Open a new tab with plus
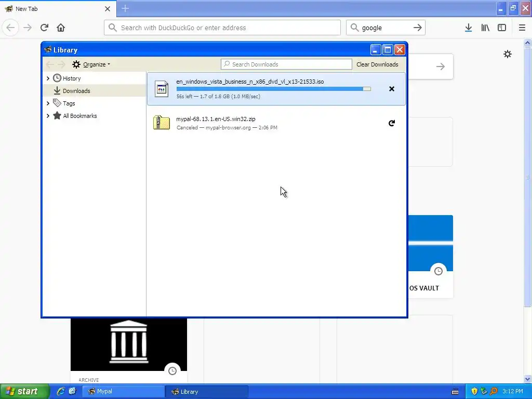The image size is (532, 399). click(x=125, y=8)
